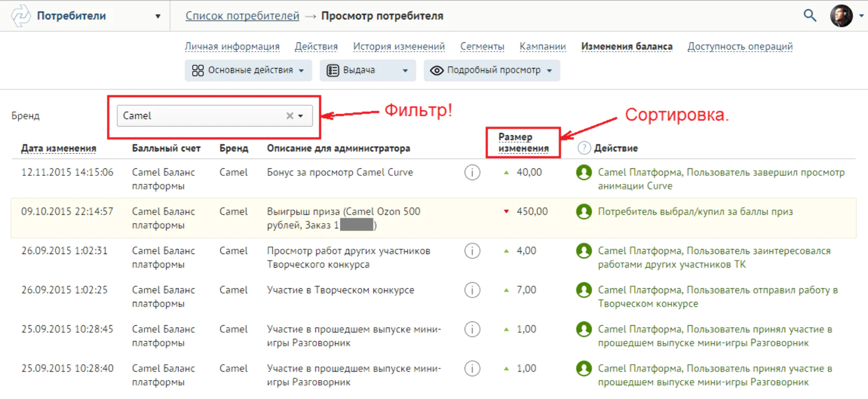
Task: Click description 'Выигрыш приза (Camel Ozon 500 рублей'
Action: pyautogui.click(x=344, y=218)
